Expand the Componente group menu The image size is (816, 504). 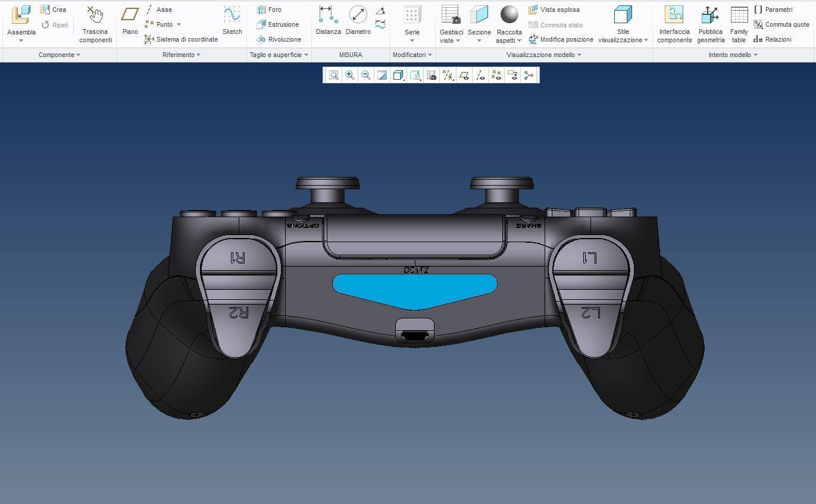[59, 55]
